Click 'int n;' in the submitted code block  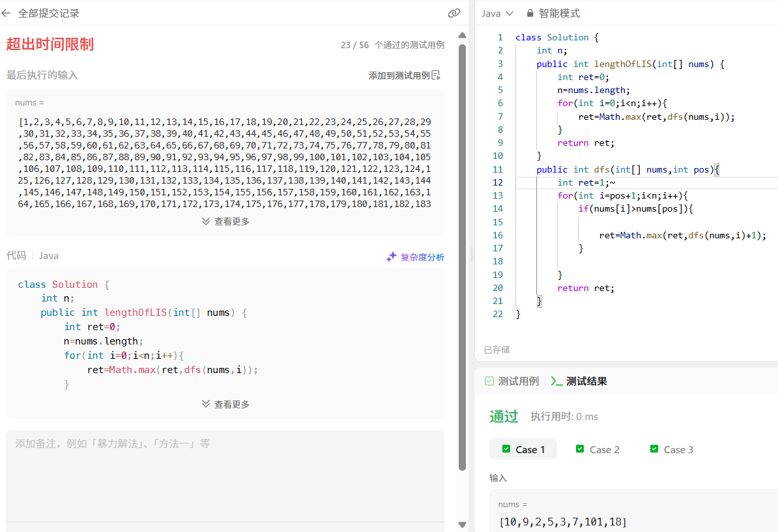pos(57,298)
